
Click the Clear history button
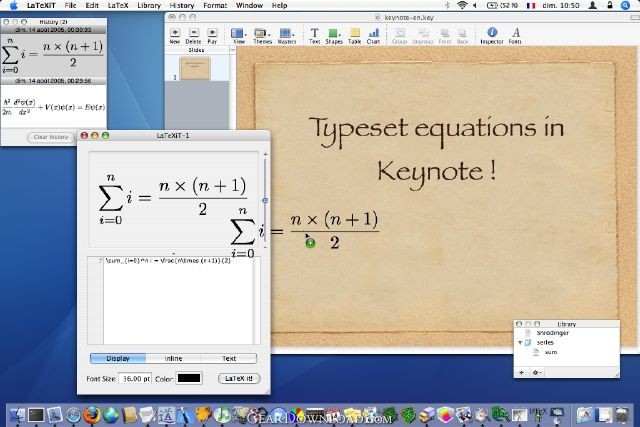[x=51, y=137]
